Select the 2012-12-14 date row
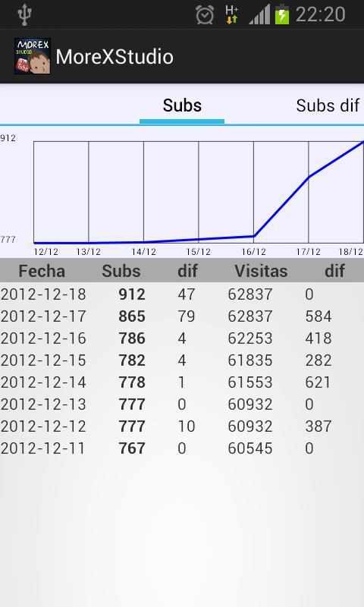The height and width of the screenshot is (607, 364). 182,382
